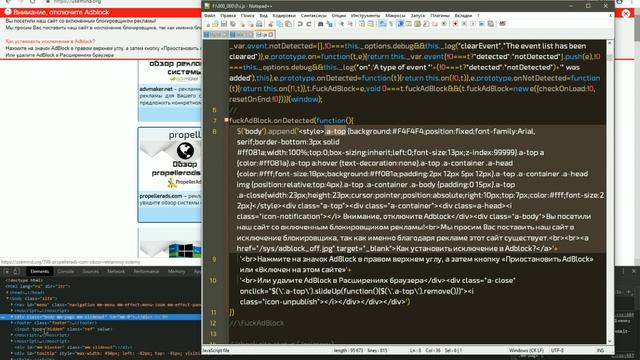The image size is (640, 360).
Task: Click the Copy icon in Notepad++ toolbar
Action: click(x=280, y=24)
